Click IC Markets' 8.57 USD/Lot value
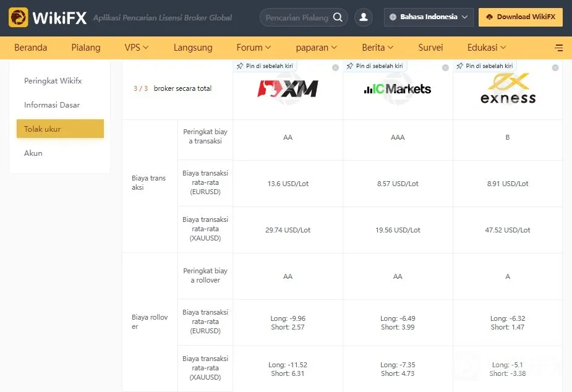 (398, 184)
